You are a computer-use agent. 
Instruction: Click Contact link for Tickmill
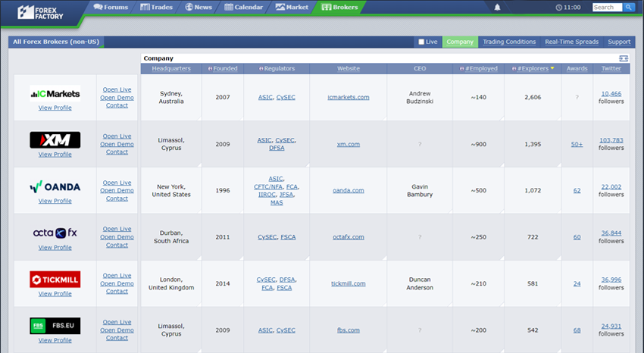(x=117, y=291)
